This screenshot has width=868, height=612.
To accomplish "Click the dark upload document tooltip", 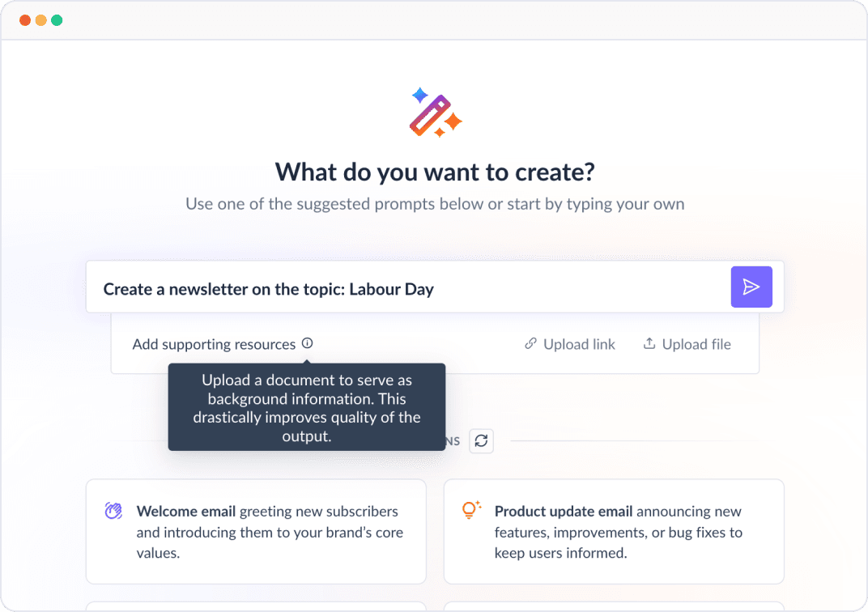I will coord(306,407).
